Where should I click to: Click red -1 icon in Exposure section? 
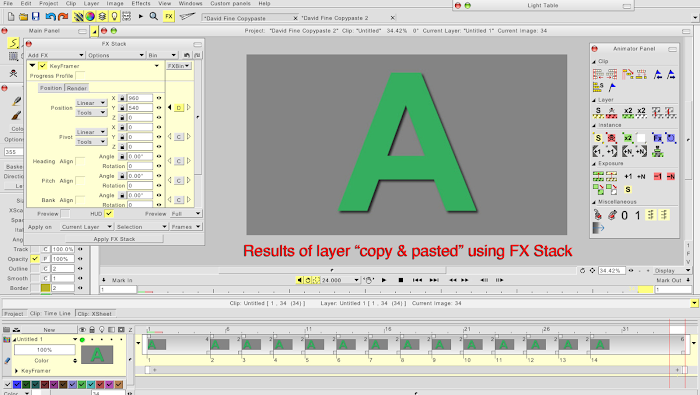tap(658, 177)
